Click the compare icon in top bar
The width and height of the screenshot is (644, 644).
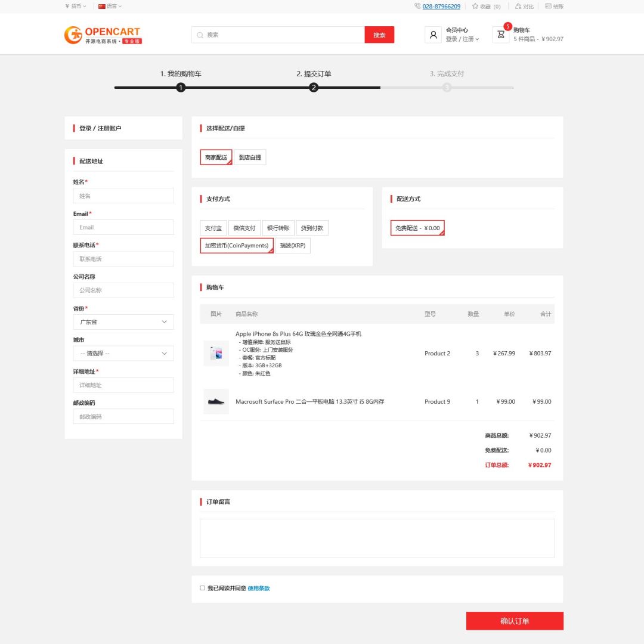[518, 6]
